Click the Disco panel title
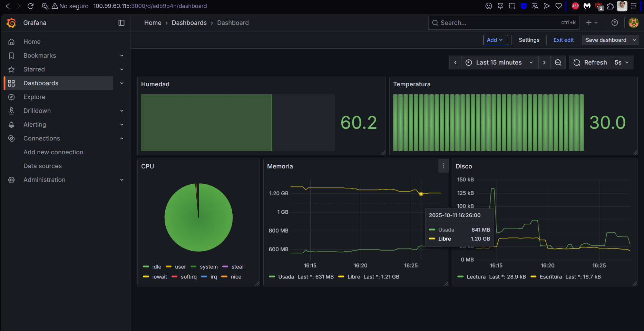 coord(464,166)
